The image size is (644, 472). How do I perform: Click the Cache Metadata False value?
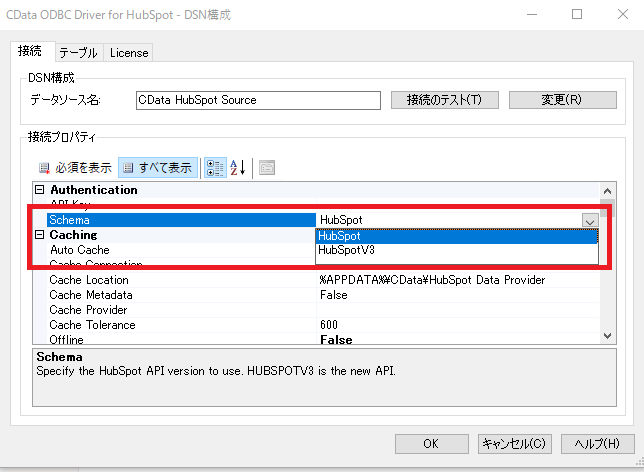point(334,295)
